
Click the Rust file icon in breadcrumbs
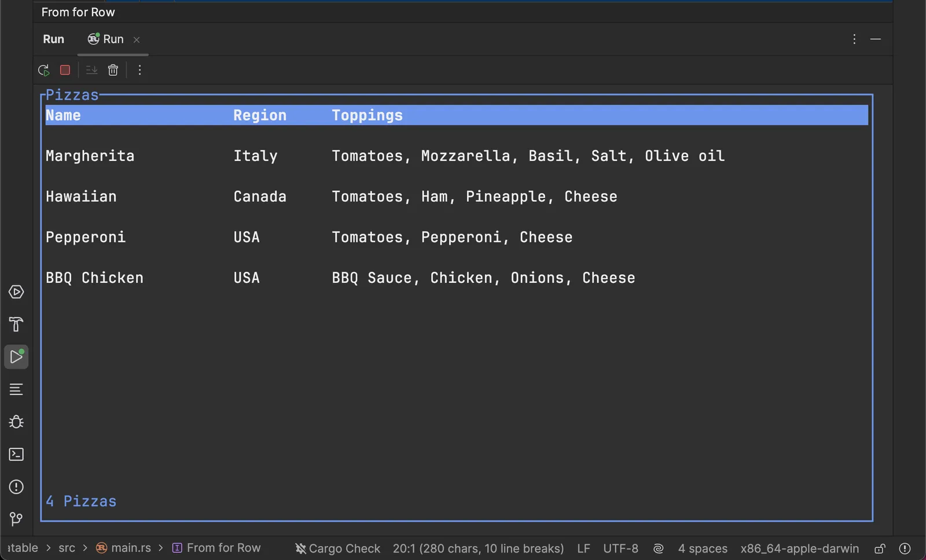pos(101,548)
